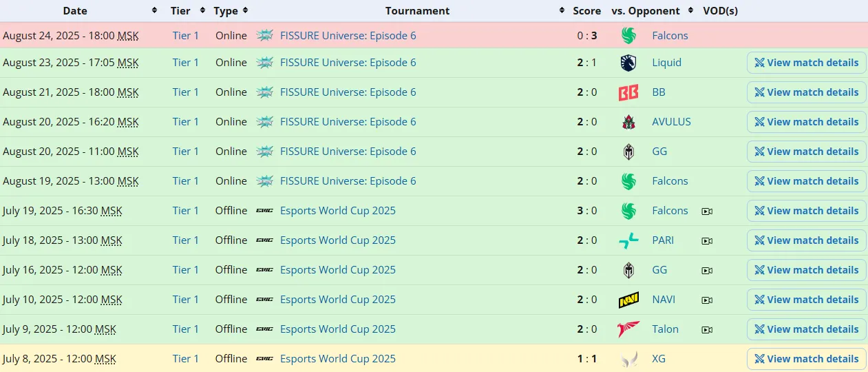View match details for AVULUS match

point(807,122)
